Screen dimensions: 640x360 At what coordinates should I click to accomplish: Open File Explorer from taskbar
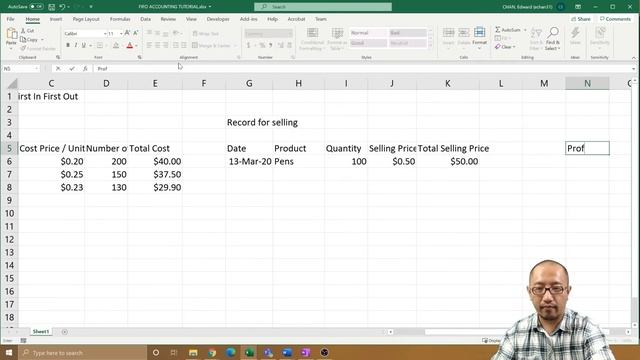coord(193,353)
